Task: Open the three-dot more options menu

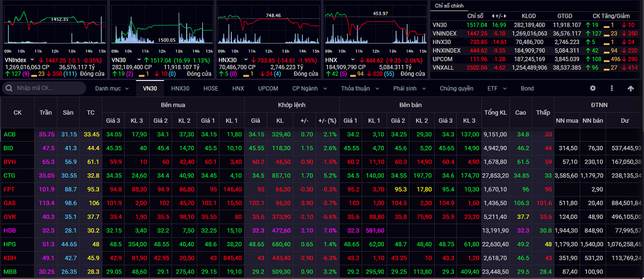Action: (x=612, y=89)
